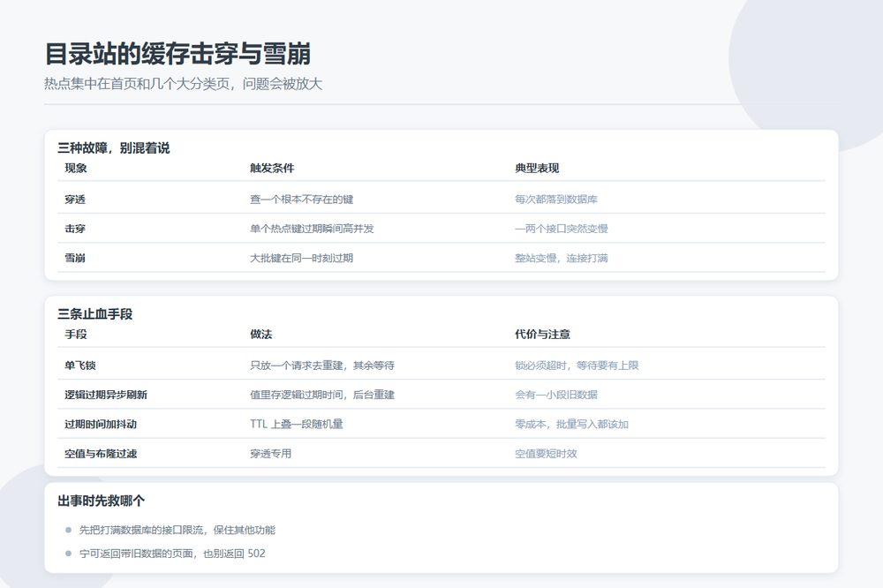
Task: Click the row label 逻辑过期异步刷新
Action: tap(106, 395)
